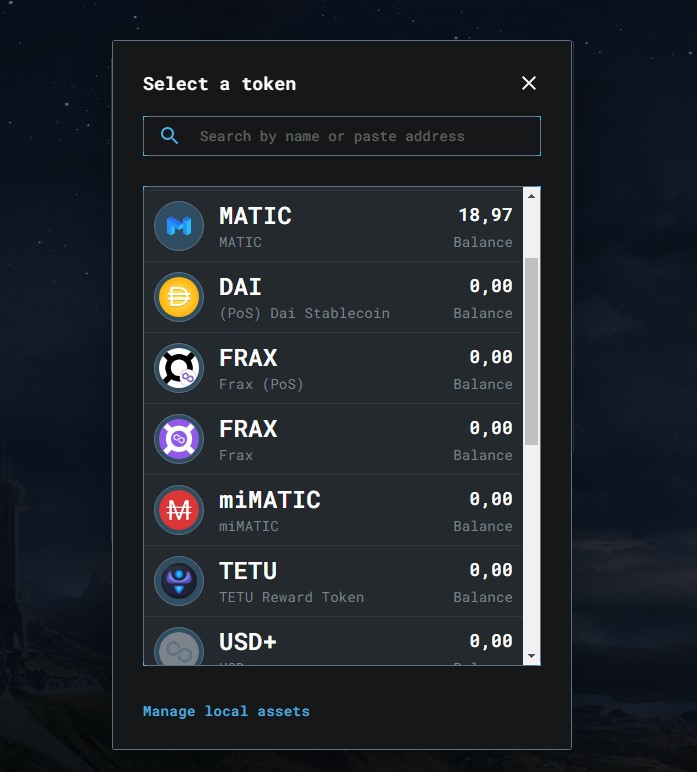Click the (PoS) Dai Stablecoin subtitle

pos(304,313)
